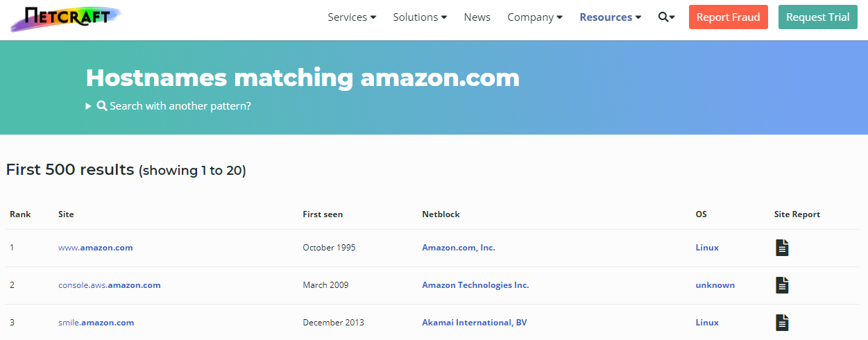Click the Report Fraud button
Viewport: 868px width, 340px height.
(728, 17)
